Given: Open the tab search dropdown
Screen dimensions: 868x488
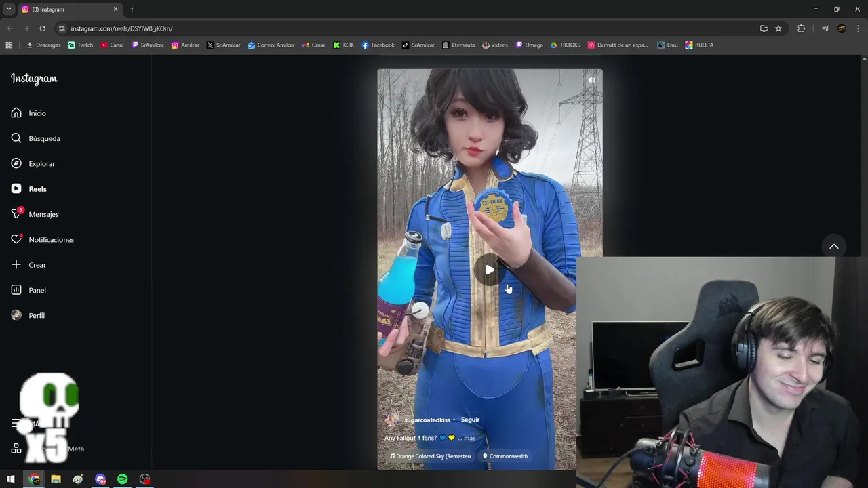Looking at the screenshot, I should coord(9,9).
